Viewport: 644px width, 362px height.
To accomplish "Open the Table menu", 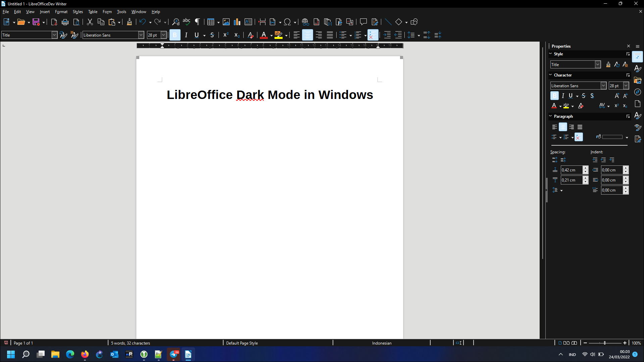I will click(x=93, y=11).
